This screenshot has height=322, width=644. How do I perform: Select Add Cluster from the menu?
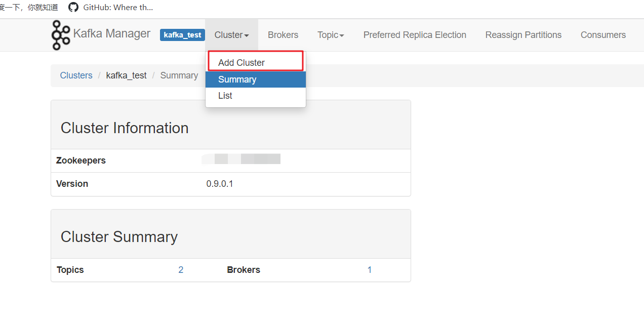click(x=255, y=63)
